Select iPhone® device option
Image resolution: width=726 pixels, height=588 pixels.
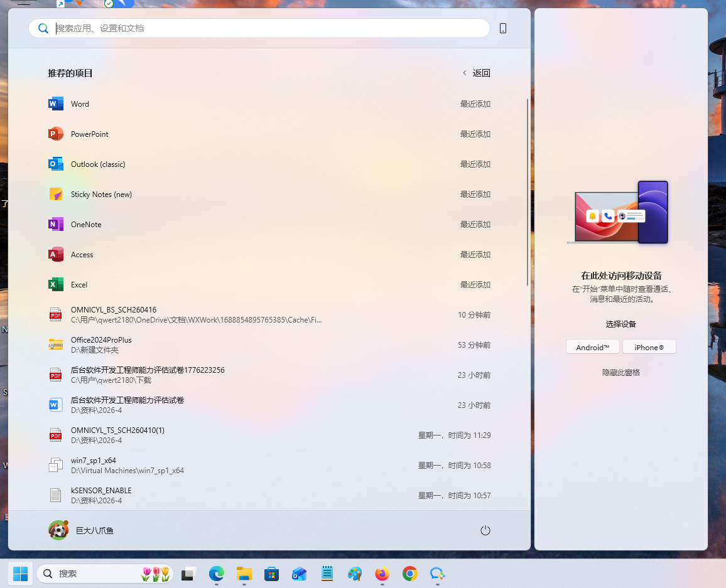[649, 347]
